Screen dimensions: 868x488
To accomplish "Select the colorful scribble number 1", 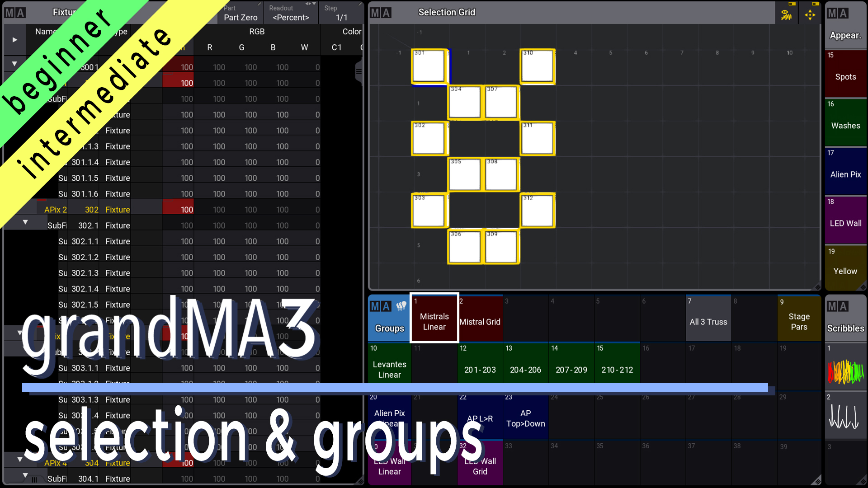I will click(845, 371).
